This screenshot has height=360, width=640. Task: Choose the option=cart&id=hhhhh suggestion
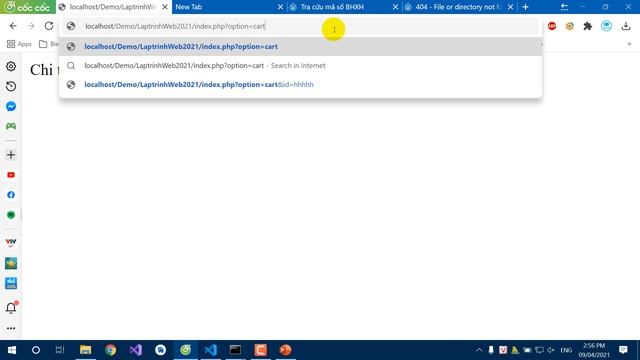pyautogui.click(x=300, y=84)
